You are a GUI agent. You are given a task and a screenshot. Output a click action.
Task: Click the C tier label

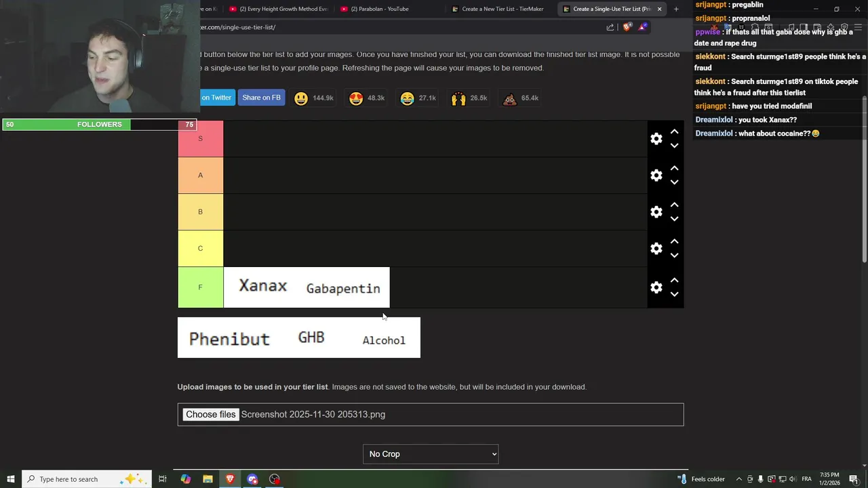click(x=200, y=249)
